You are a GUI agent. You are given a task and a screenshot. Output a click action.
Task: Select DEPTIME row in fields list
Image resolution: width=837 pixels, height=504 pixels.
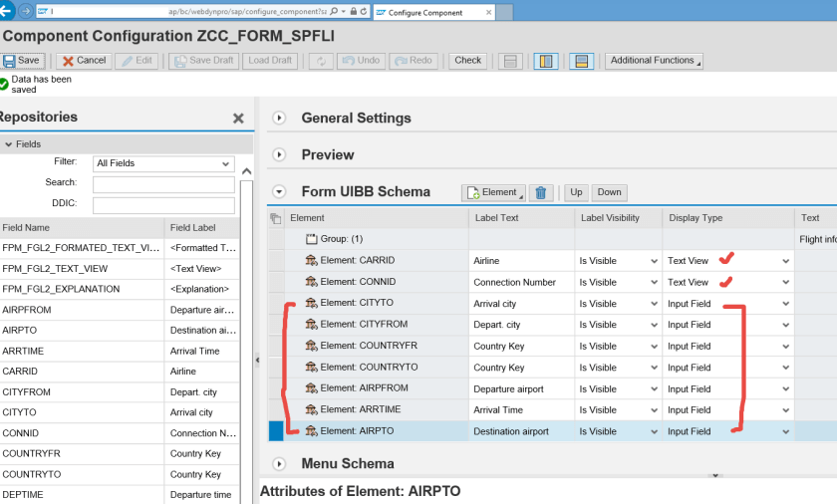coord(120,495)
